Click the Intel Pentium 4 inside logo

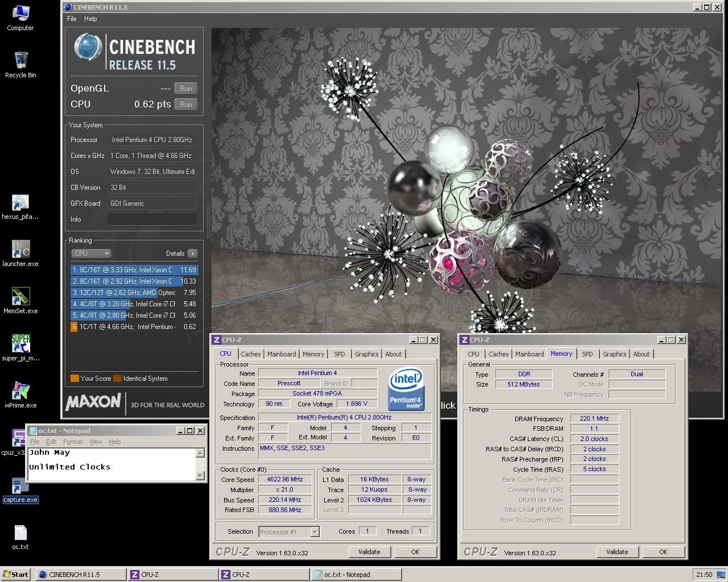point(406,390)
